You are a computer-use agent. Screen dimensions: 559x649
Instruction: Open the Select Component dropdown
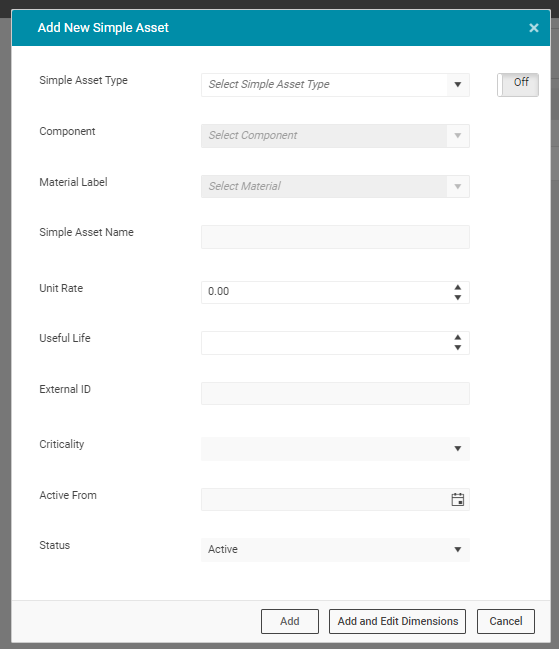click(x=335, y=136)
